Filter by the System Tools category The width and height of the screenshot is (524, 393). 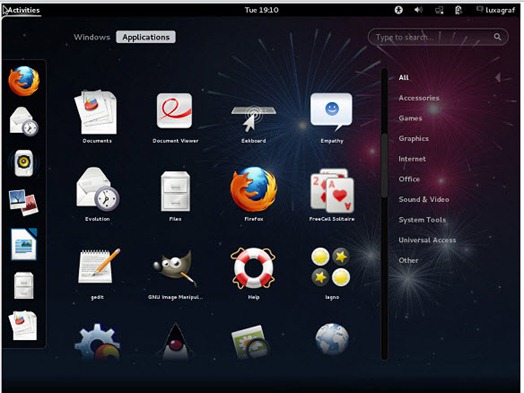tap(422, 220)
